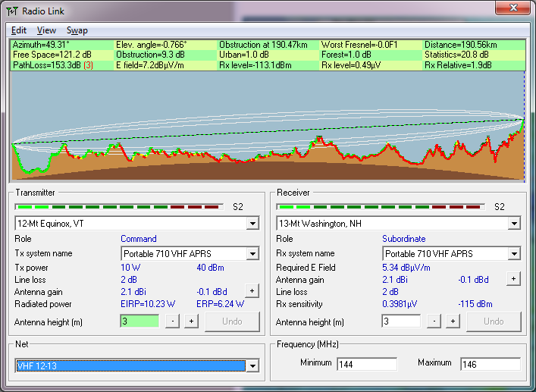
Task: Click the receiver antenna height field
Action: 401,321
